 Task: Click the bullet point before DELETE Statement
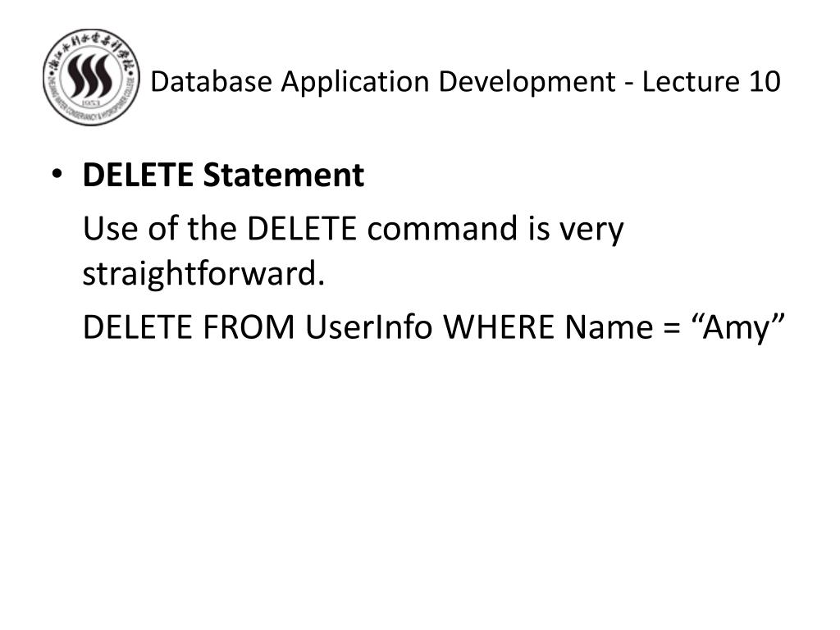pyautogui.click(x=57, y=174)
